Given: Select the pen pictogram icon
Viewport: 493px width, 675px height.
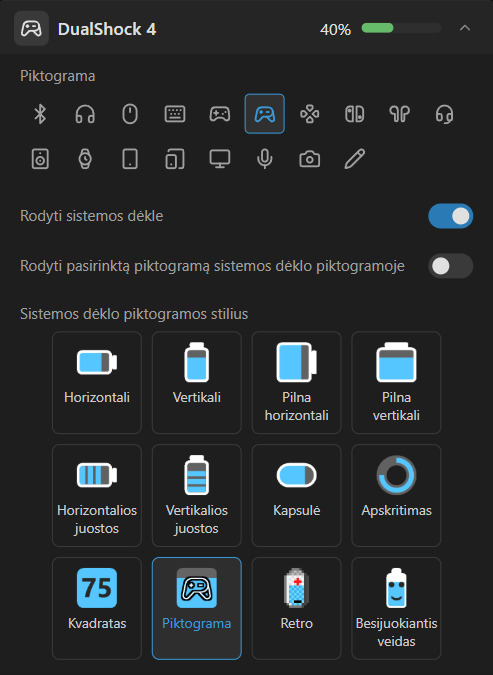Looking at the screenshot, I should click(x=354, y=159).
